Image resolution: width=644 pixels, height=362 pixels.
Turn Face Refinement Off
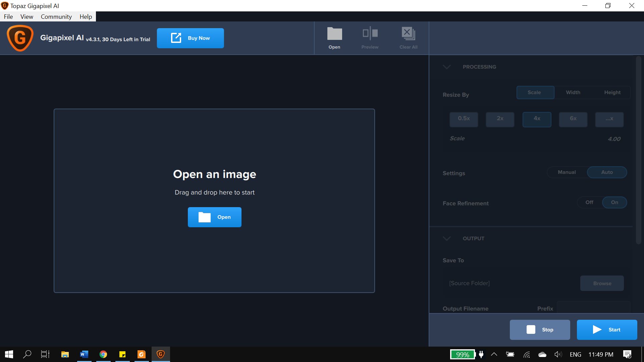click(x=589, y=202)
